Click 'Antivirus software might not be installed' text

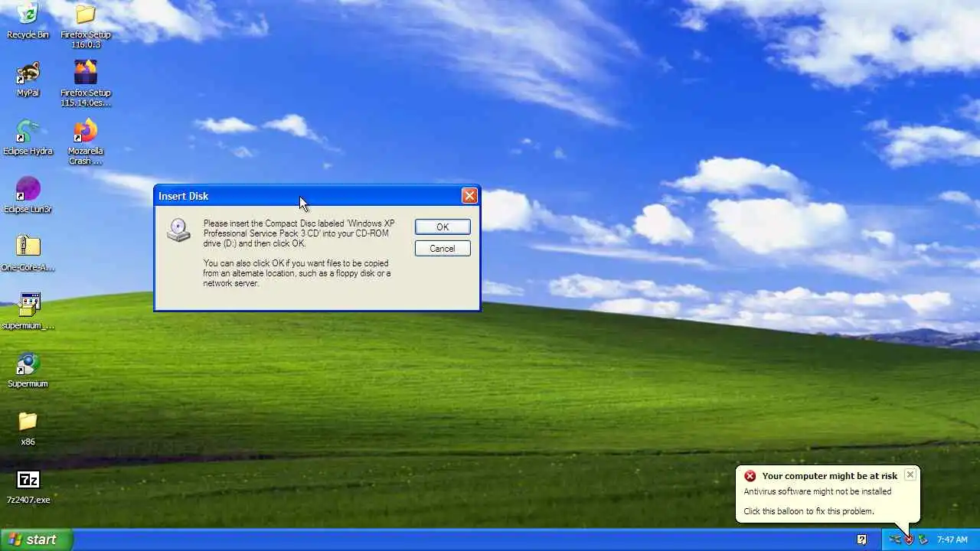tap(818, 492)
